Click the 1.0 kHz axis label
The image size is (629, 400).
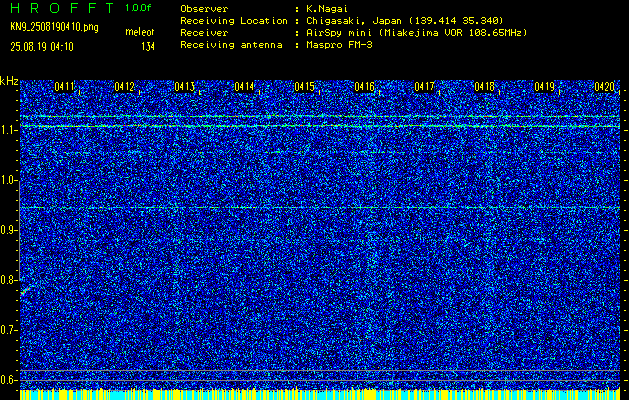click(8, 181)
